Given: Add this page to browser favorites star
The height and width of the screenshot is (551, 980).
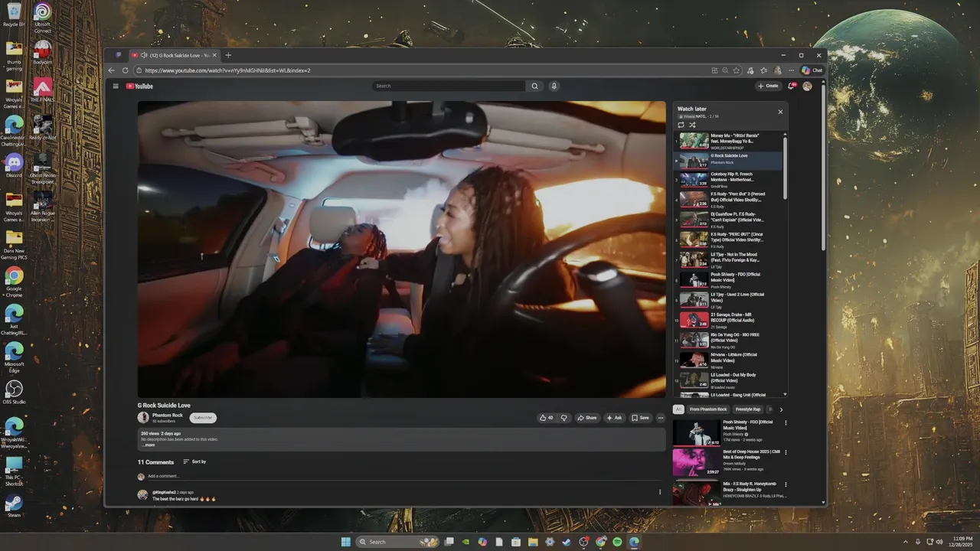Looking at the screenshot, I should click(737, 70).
